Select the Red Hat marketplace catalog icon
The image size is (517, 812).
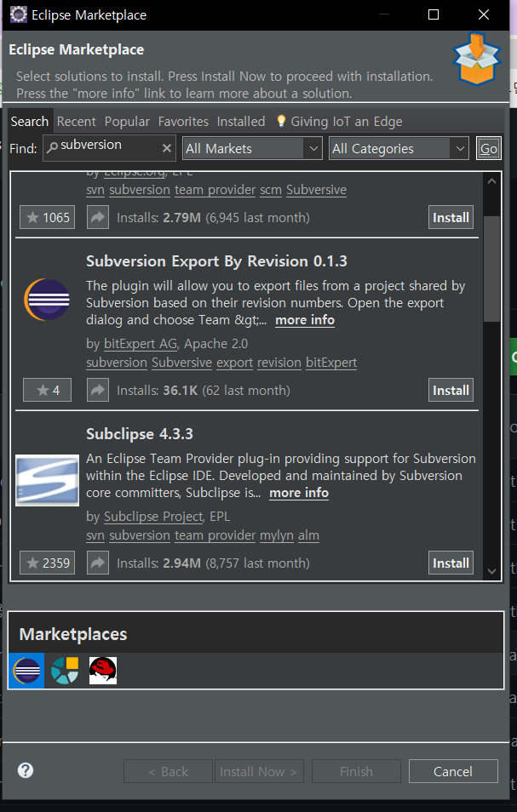click(x=103, y=670)
